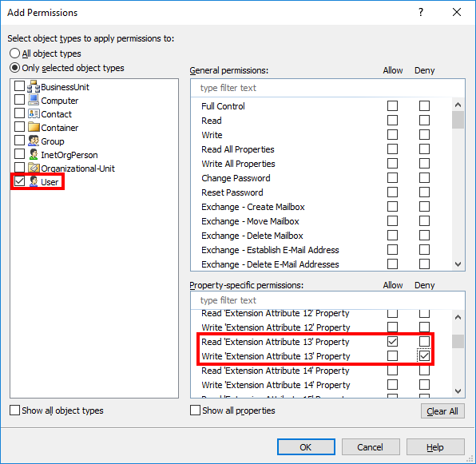This screenshot has width=476, height=464.
Task: Enable Show all object types checkbox
Action: (x=14, y=410)
